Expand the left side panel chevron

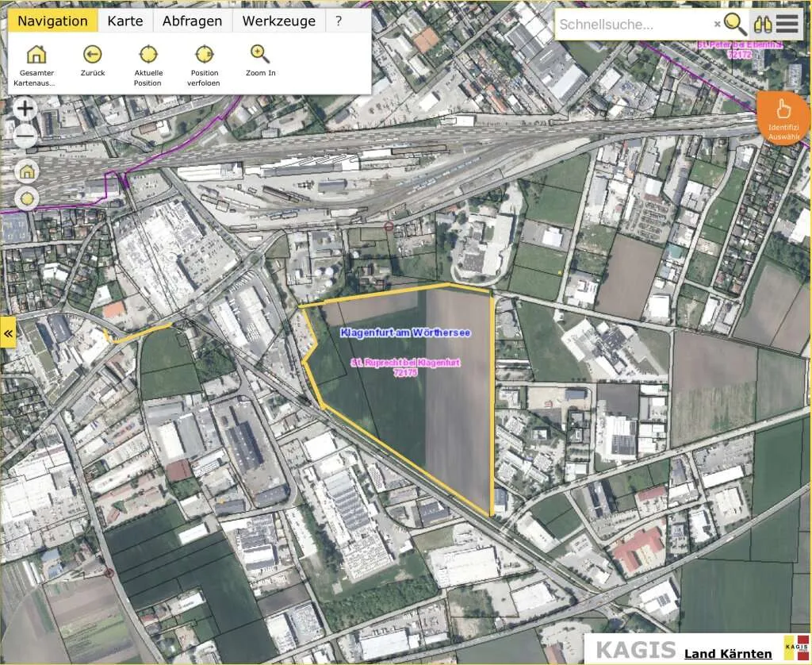tap(8, 333)
